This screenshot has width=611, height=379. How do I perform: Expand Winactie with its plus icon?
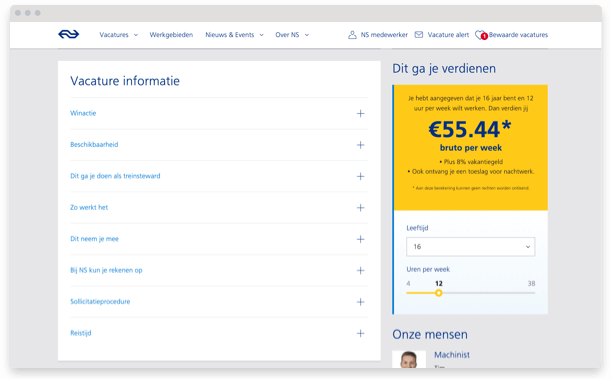coord(360,113)
